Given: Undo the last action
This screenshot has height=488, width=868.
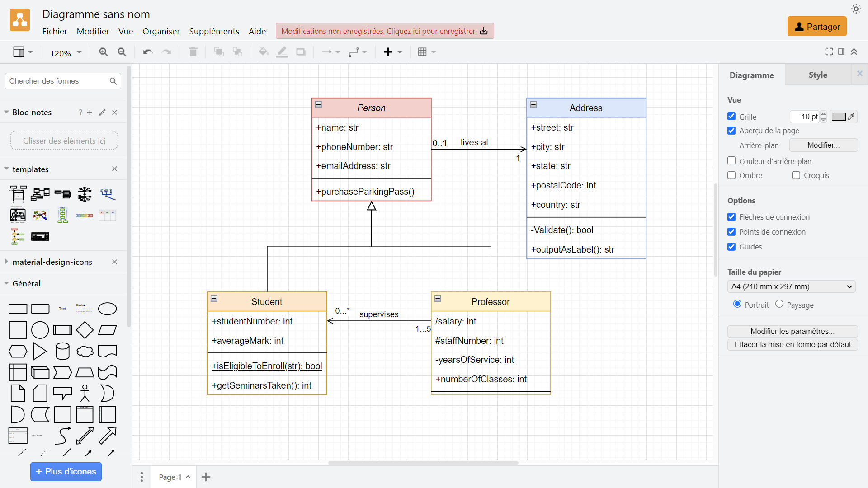Looking at the screenshot, I should [147, 52].
